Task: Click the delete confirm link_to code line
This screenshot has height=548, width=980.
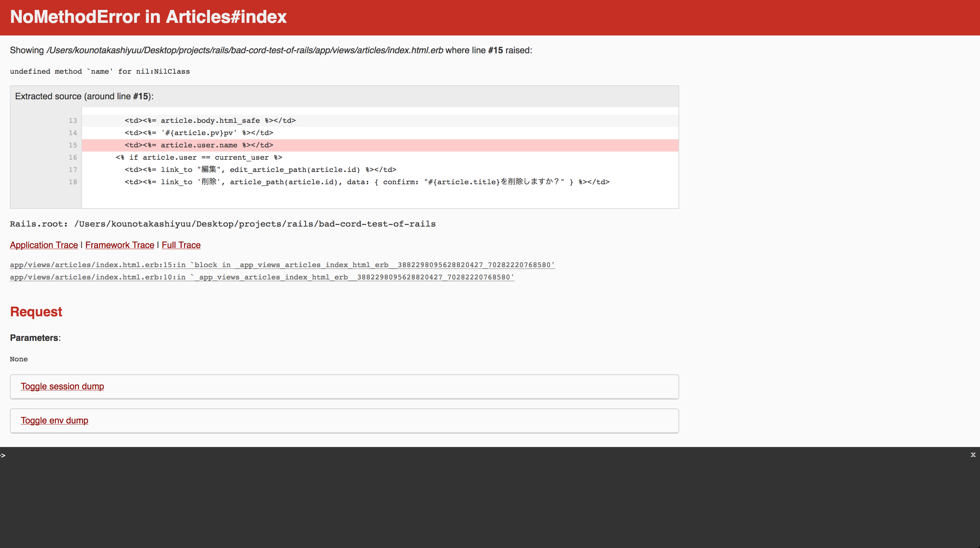Action: 367,182
